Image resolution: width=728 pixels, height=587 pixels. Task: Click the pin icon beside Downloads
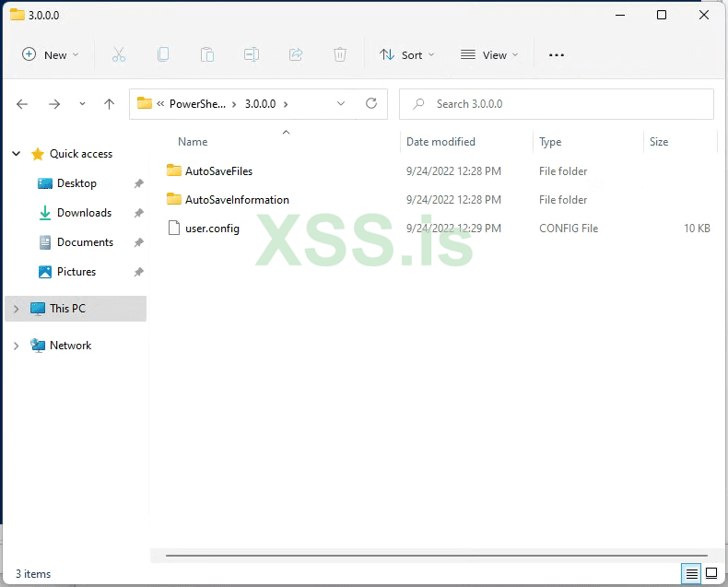(x=138, y=213)
